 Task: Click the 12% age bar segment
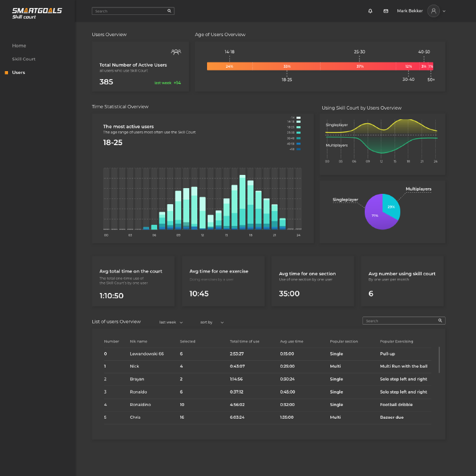click(x=408, y=66)
